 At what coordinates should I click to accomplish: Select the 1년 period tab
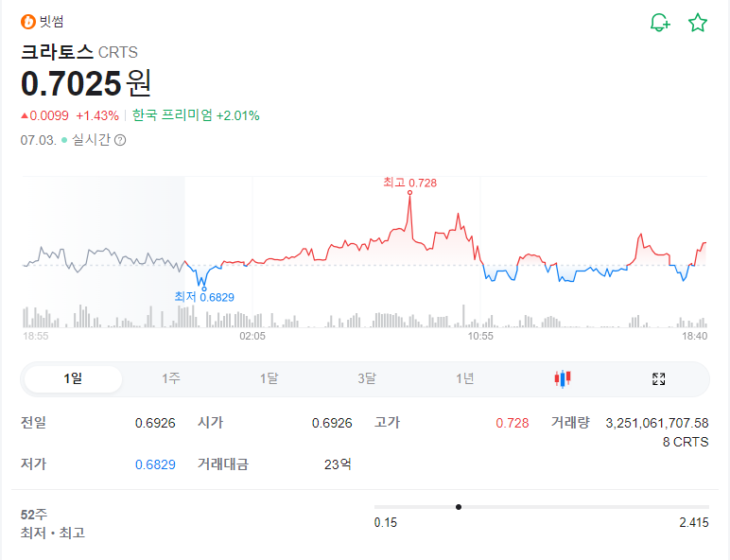[x=464, y=379]
